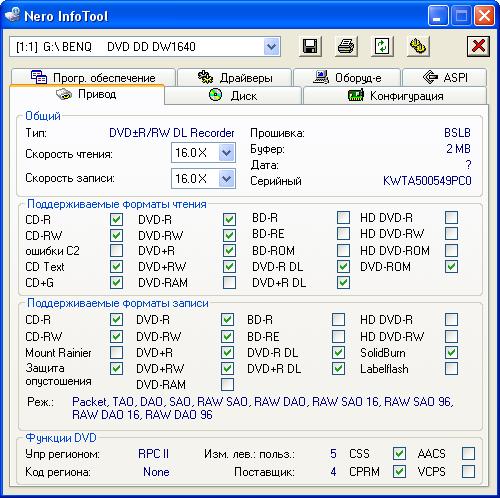Click the red X exit icon
The width and height of the screenshot is (500, 498).
tap(478, 46)
